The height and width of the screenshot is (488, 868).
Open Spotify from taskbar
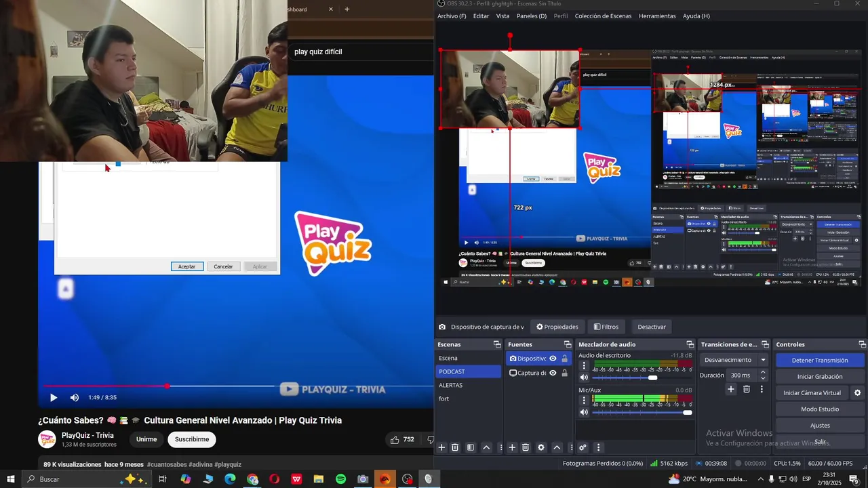[x=340, y=479]
